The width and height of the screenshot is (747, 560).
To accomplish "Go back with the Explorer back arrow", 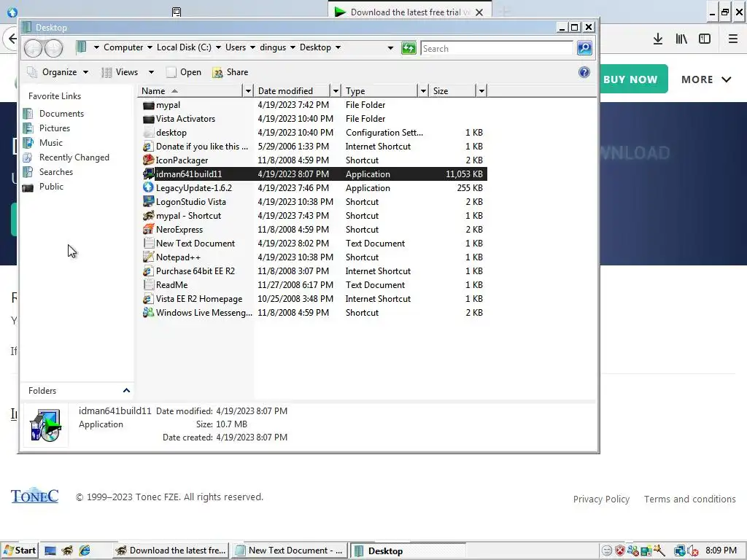I will (x=34, y=48).
